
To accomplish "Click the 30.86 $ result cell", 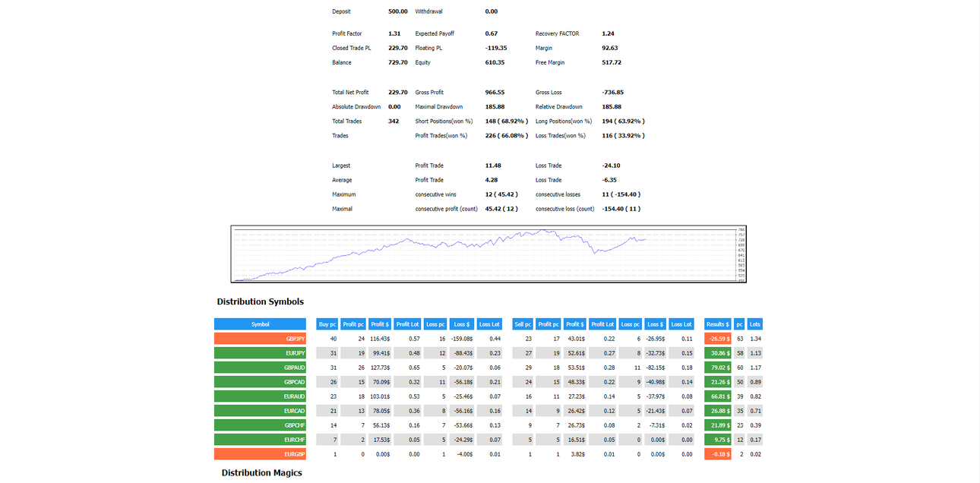I will coord(718,353).
